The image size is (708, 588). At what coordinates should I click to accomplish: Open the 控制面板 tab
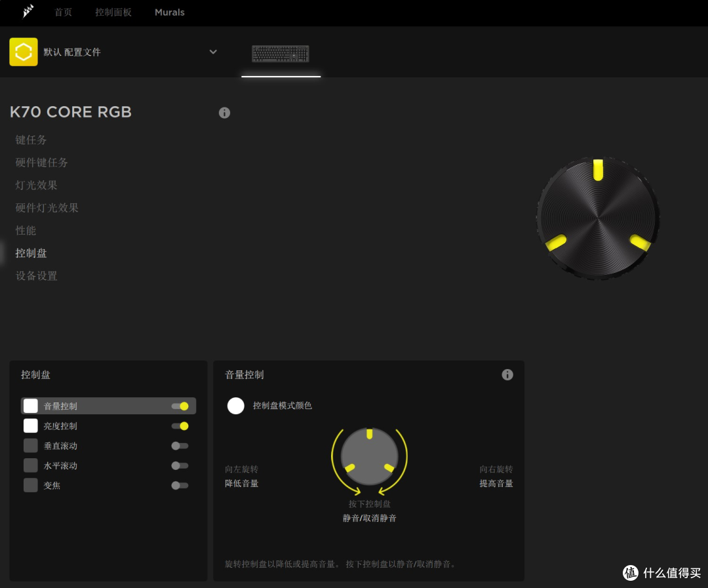pos(113,12)
